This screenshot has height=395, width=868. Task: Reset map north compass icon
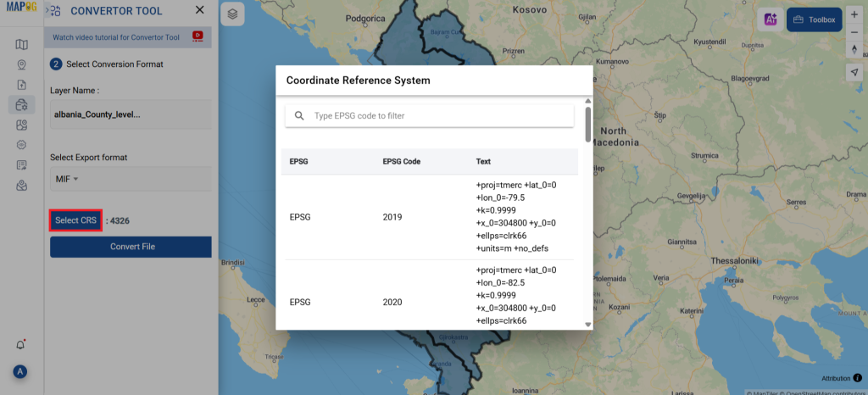click(854, 50)
